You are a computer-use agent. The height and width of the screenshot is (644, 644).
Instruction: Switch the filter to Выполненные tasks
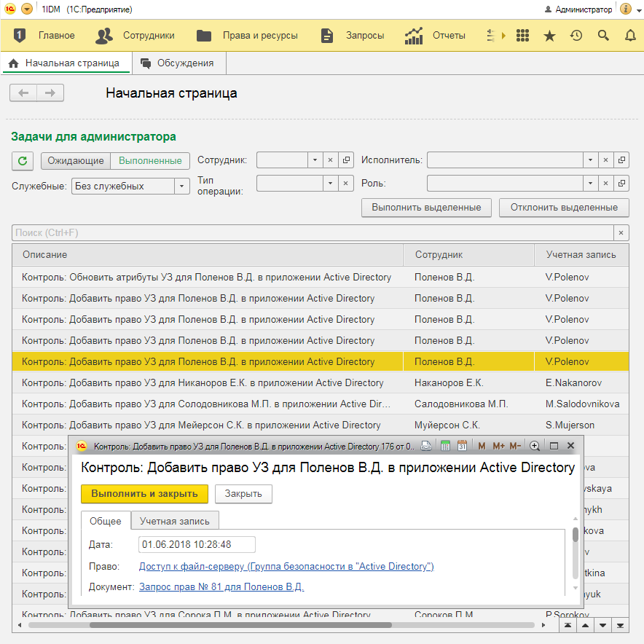(150, 160)
